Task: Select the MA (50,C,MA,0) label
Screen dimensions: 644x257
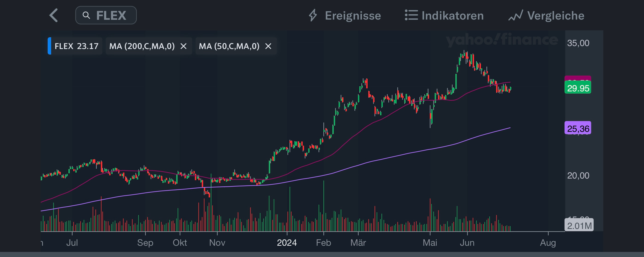Action: point(229,46)
